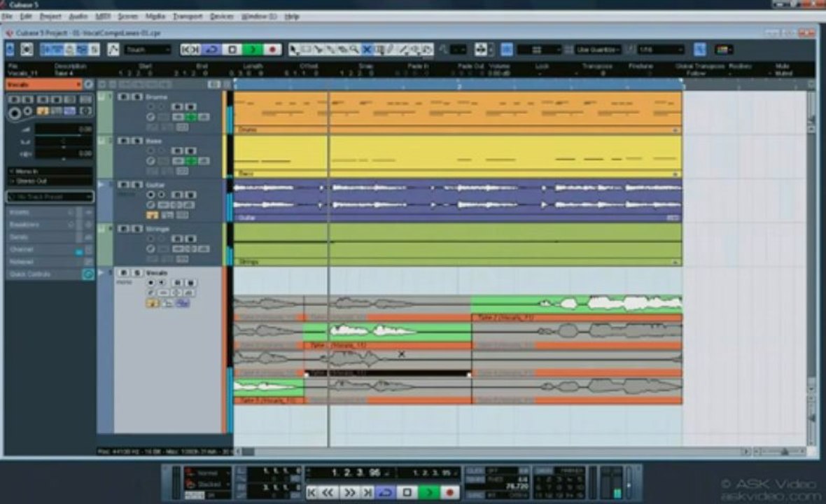Screen dimensions: 826x504
Task: Solo the Vocals track
Action: click(137, 273)
